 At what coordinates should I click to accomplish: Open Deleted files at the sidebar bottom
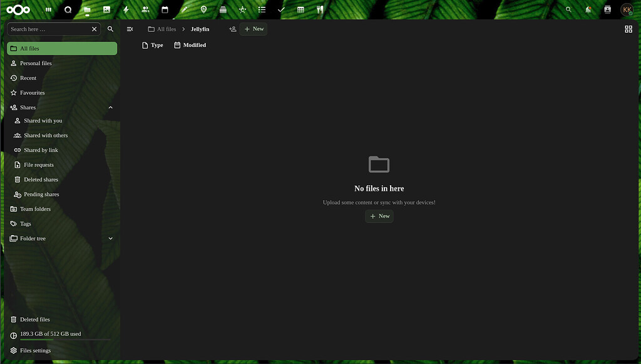pyautogui.click(x=62, y=320)
